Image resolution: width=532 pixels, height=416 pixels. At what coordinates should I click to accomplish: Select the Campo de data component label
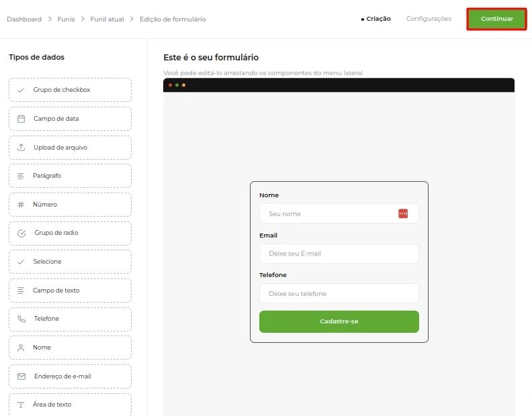56,119
